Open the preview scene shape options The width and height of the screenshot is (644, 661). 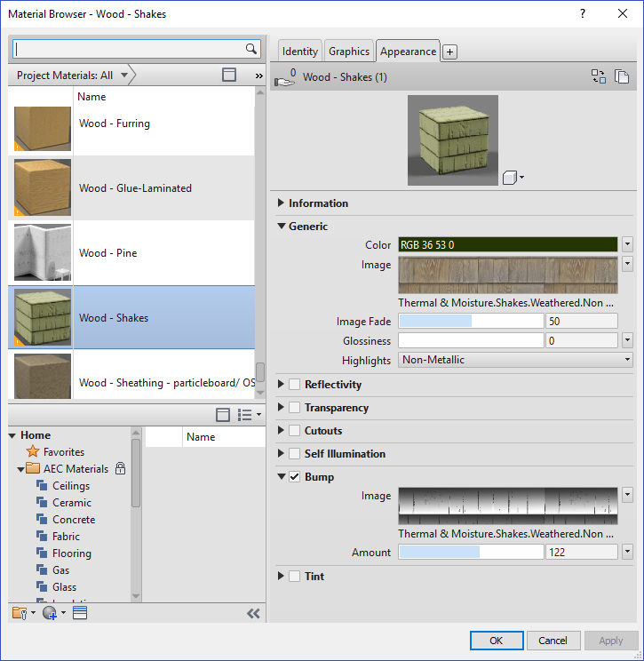[513, 177]
